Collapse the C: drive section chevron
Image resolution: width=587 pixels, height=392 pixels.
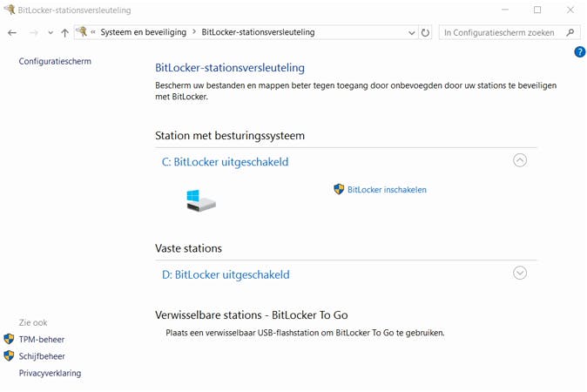point(520,160)
